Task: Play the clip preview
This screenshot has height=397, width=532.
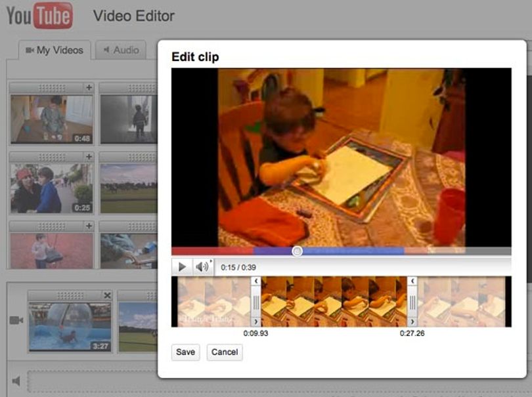Action: pyautogui.click(x=182, y=267)
